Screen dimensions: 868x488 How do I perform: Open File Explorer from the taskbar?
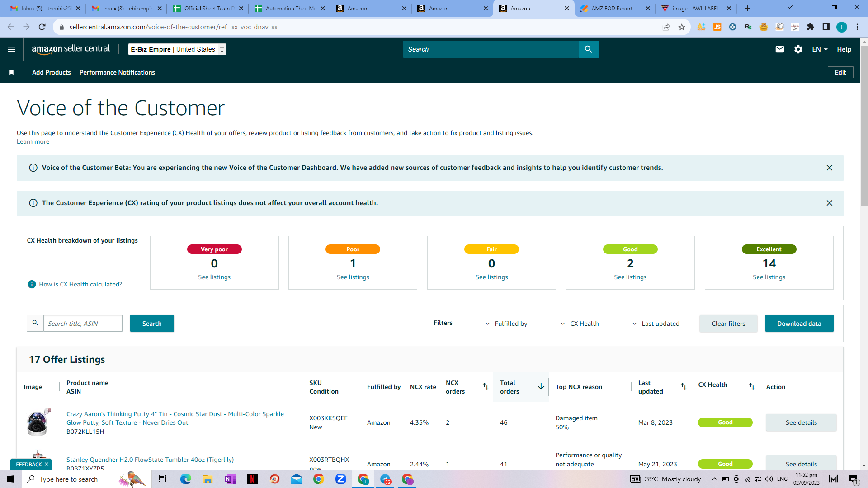208,479
